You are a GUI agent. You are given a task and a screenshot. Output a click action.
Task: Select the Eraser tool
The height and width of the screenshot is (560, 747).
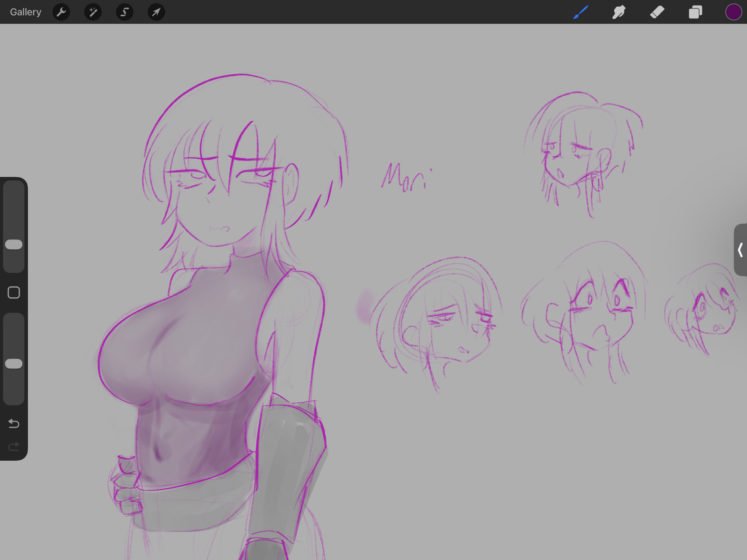657,12
